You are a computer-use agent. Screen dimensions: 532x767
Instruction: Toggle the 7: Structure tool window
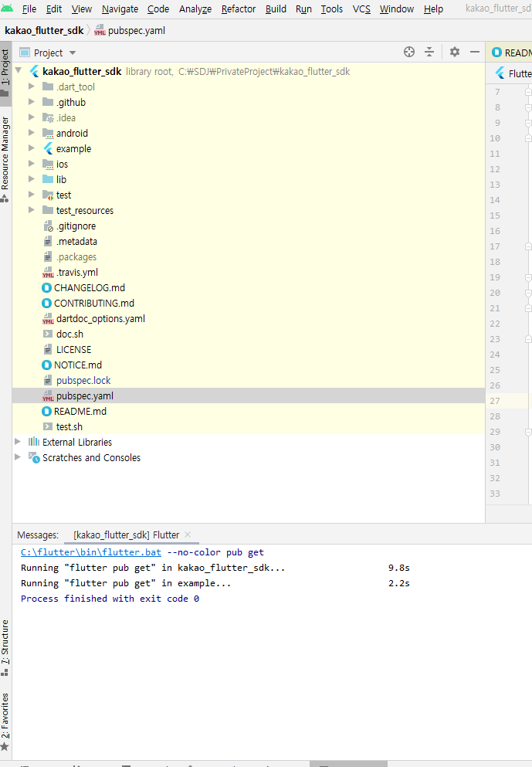coord(5,647)
